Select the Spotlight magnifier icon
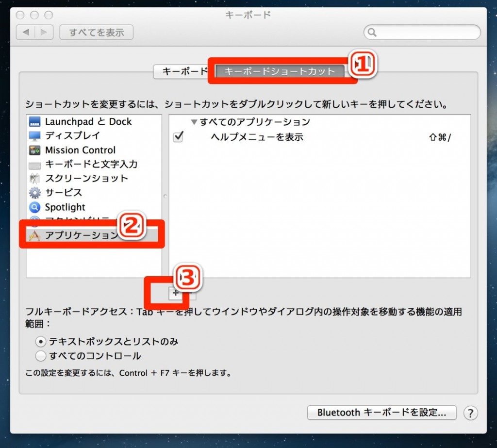 click(35, 207)
